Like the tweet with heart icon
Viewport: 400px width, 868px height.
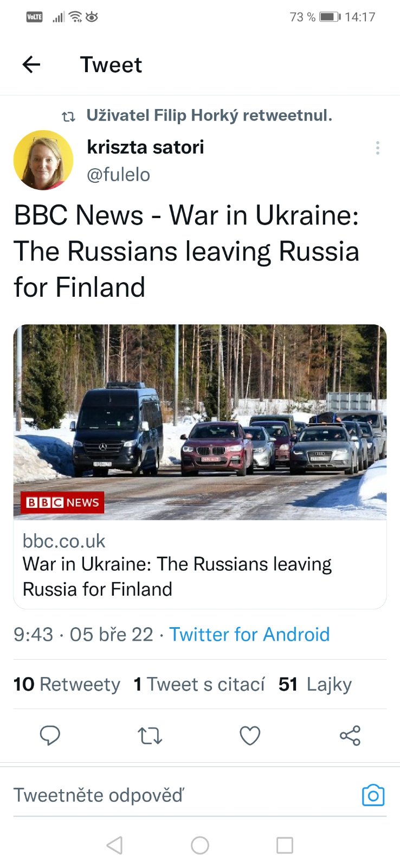250,736
